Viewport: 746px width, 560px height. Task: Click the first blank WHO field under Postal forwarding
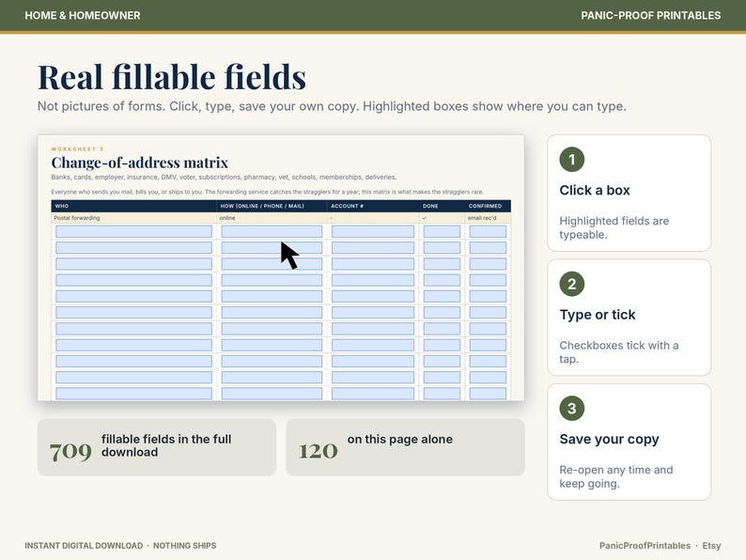133,232
